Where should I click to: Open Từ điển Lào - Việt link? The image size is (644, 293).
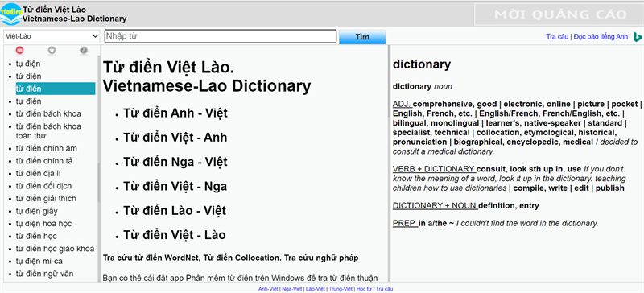(175, 211)
